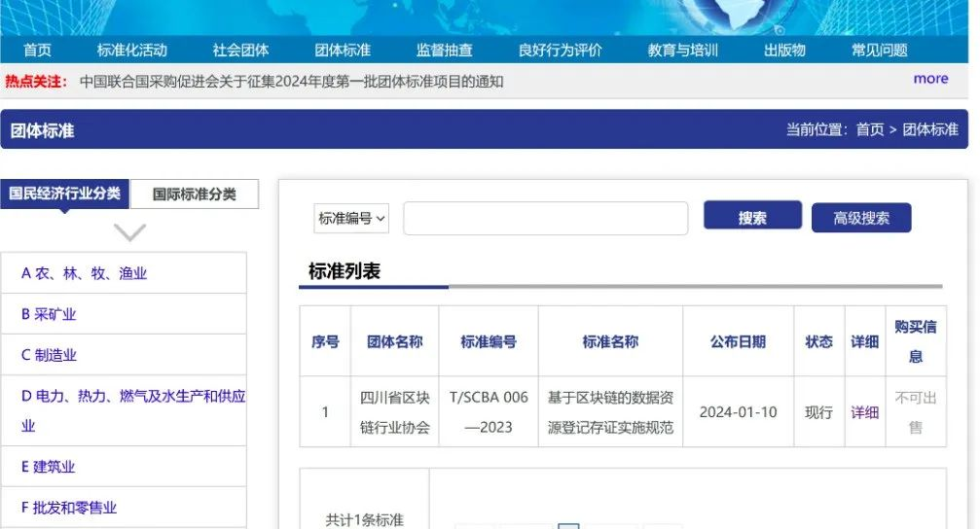Select 国民经济行业分类 tab
This screenshot has width=980, height=529.
65,194
